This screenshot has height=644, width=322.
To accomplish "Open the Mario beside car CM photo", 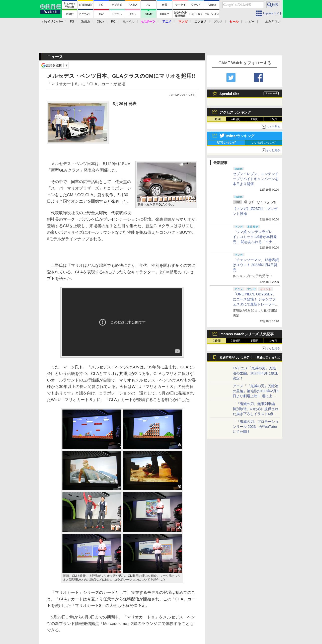I will (92, 470).
